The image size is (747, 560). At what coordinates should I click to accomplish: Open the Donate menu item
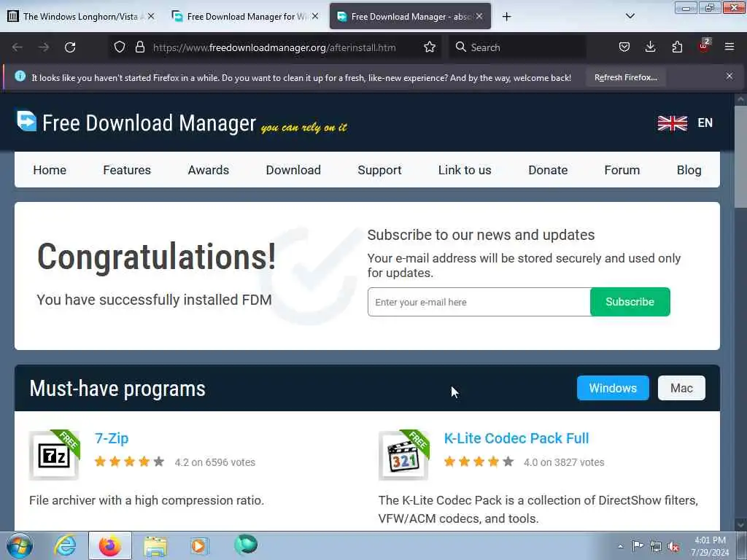[548, 170]
